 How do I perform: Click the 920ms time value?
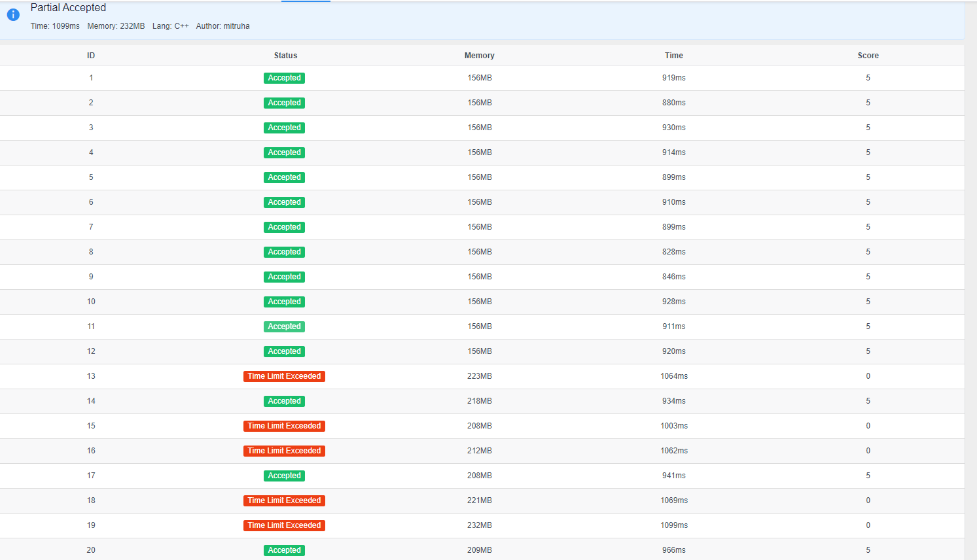point(674,351)
